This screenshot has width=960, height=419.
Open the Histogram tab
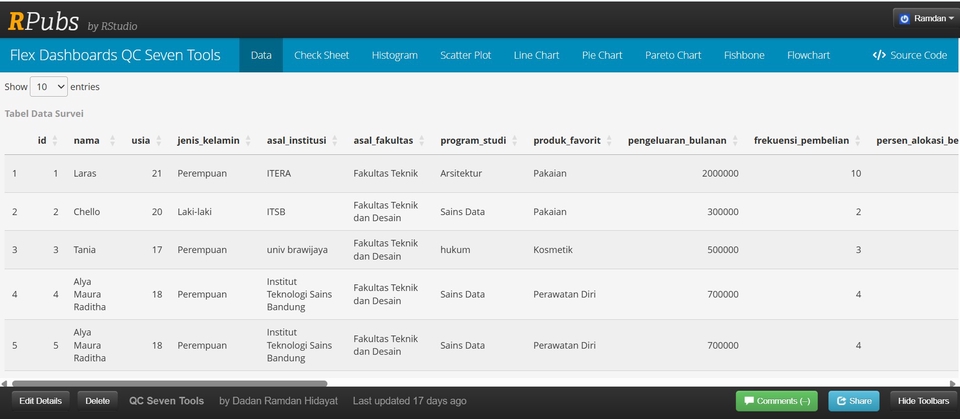pos(394,55)
